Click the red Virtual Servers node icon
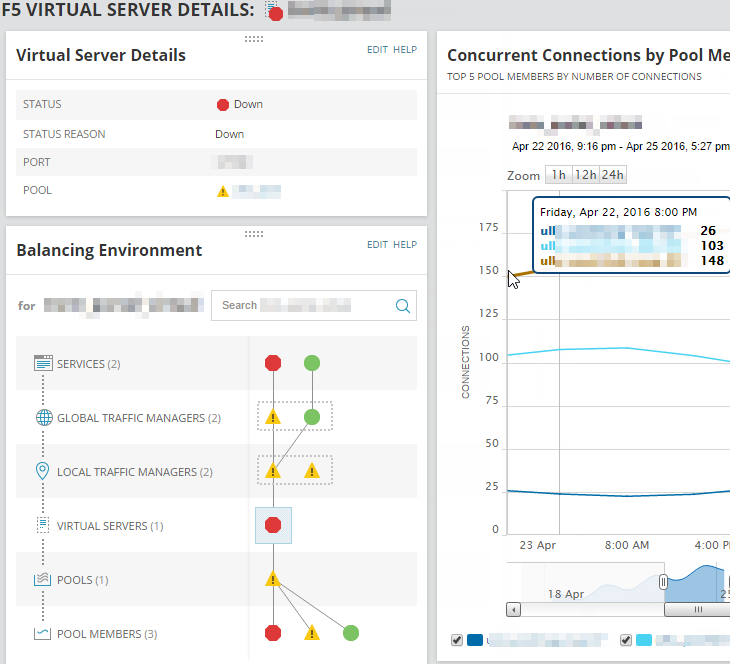 click(273, 525)
